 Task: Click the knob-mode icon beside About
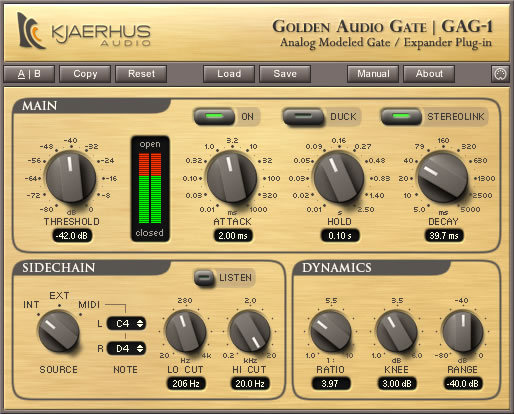tap(500, 74)
